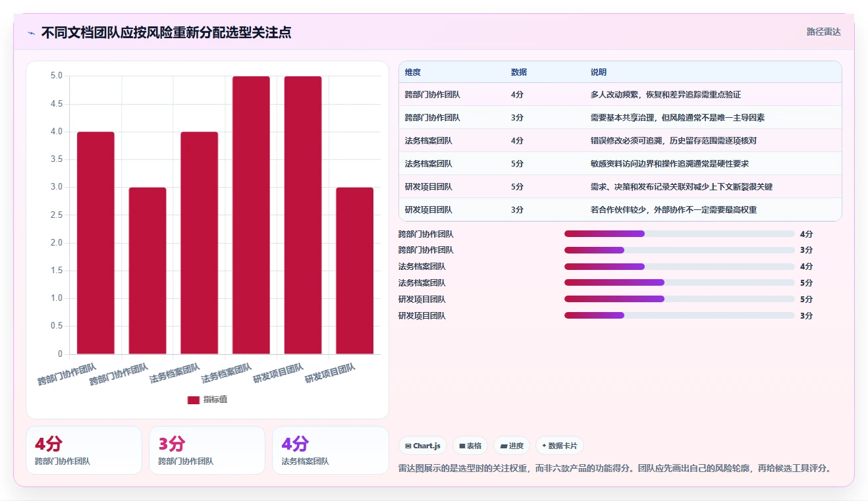Click the 2.5 y-axis tick label
The height and width of the screenshot is (501, 868).
tap(57, 215)
